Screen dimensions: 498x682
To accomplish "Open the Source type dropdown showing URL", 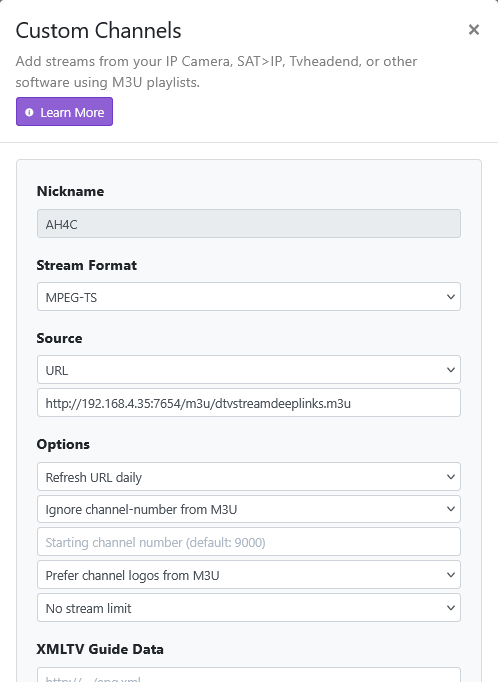I will point(249,370).
